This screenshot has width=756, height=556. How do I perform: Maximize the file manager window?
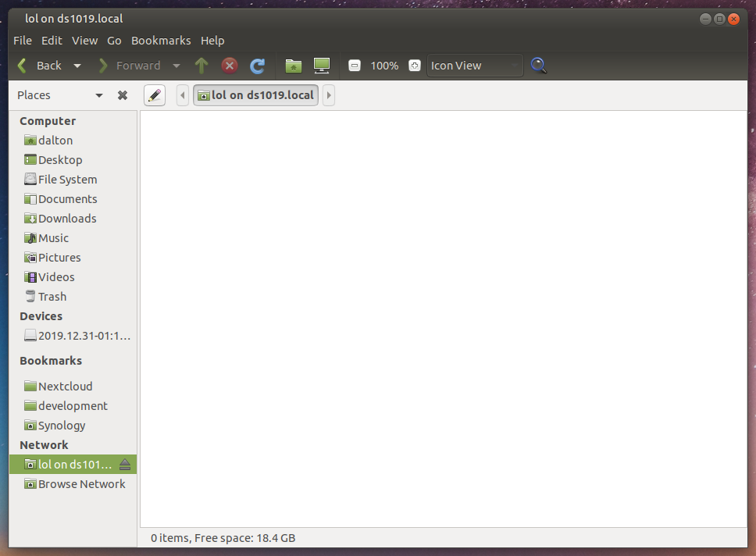(719, 19)
